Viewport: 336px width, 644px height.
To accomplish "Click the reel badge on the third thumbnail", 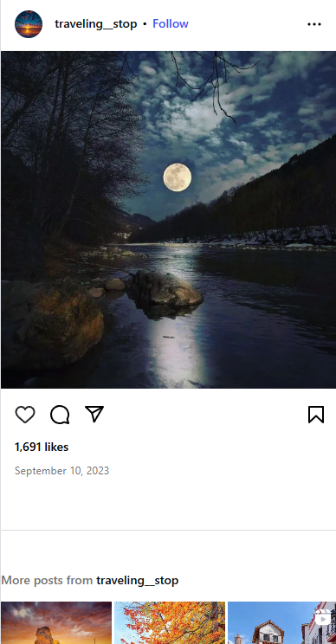I will [323, 618].
